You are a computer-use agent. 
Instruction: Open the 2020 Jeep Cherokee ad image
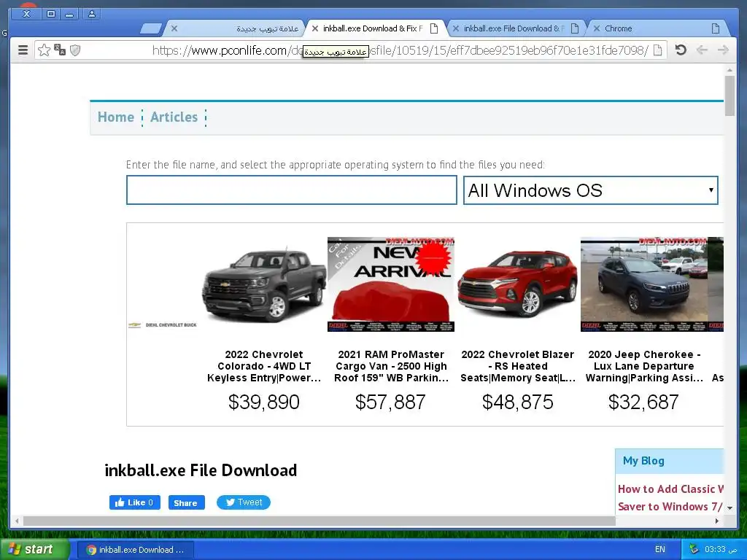[644, 285]
